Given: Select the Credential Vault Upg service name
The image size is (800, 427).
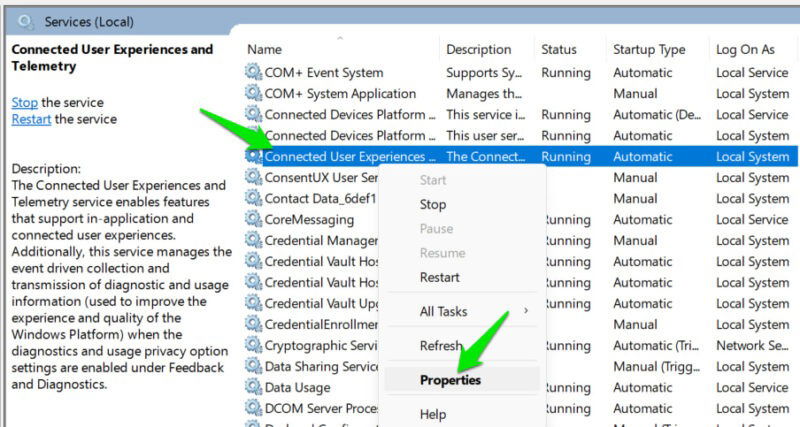Looking at the screenshot, I should pyautogui.click(x=321, y=304).
